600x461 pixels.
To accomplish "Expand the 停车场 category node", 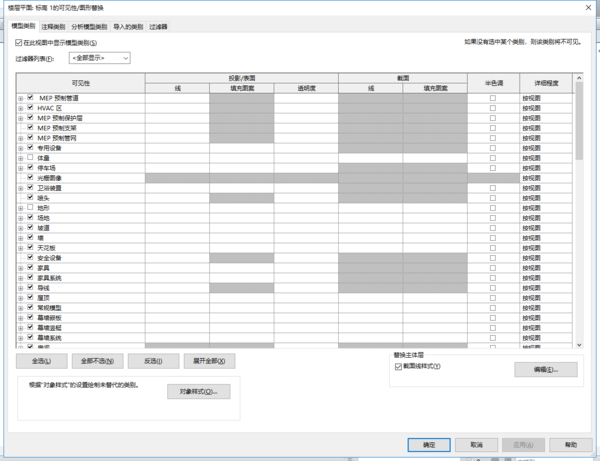I will pos(20,168).
